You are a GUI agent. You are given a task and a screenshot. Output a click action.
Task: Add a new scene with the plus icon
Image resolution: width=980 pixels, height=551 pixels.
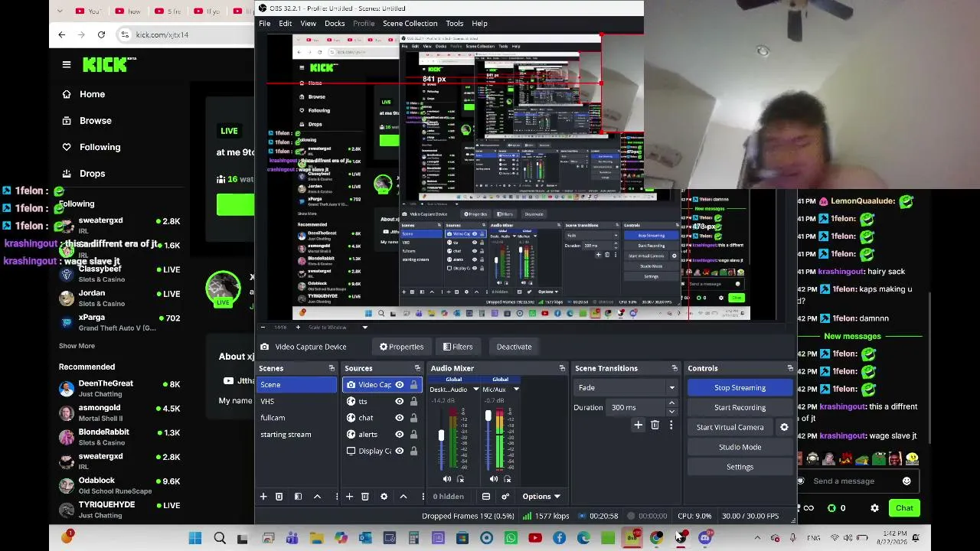coord(263,497)
